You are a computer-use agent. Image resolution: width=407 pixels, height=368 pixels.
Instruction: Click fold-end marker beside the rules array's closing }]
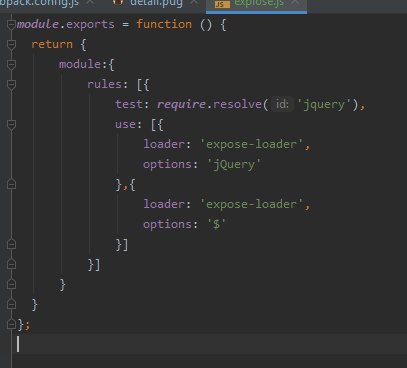(x=11, y=264)
